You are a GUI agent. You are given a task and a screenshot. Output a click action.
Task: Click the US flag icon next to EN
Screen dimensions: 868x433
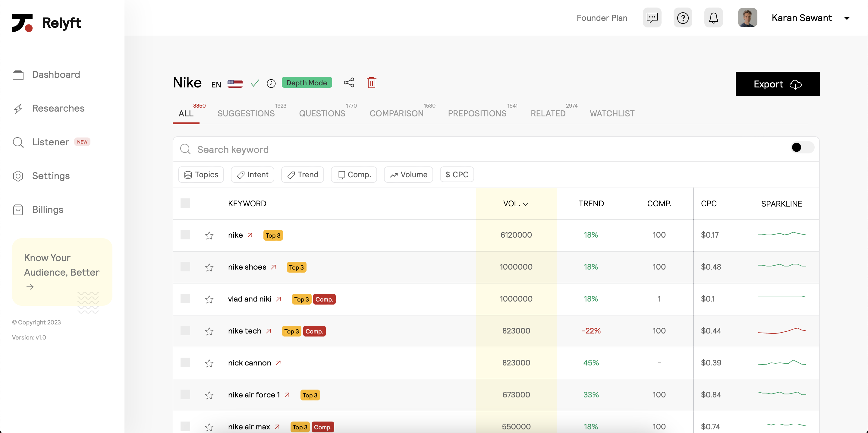pyautogui.click(x=235, y=84)
